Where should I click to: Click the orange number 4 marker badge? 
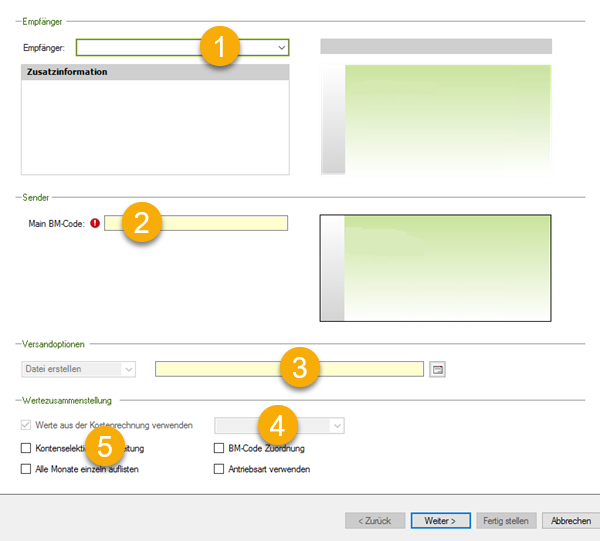click(x=279, y=424)
